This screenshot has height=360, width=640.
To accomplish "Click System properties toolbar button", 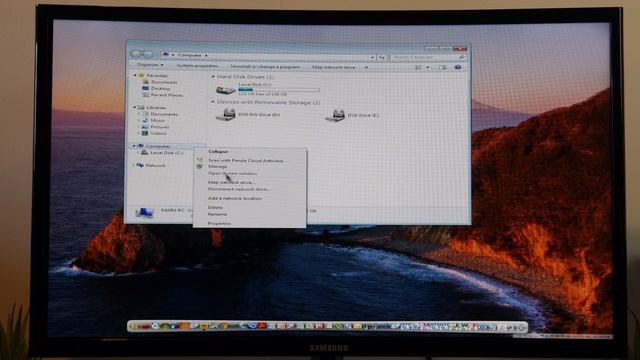I will 197,66.
